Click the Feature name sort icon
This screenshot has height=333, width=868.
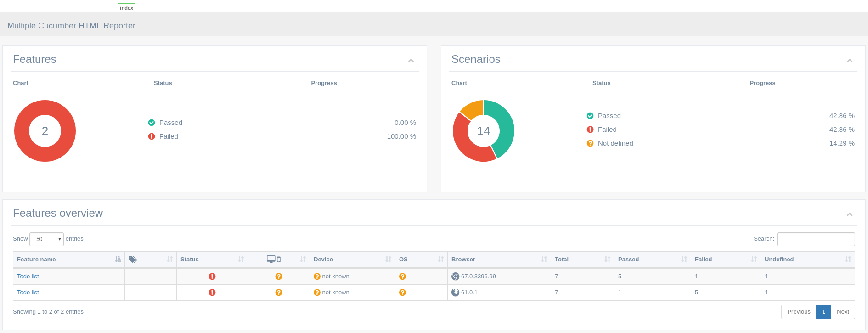[x=118, y=260]
